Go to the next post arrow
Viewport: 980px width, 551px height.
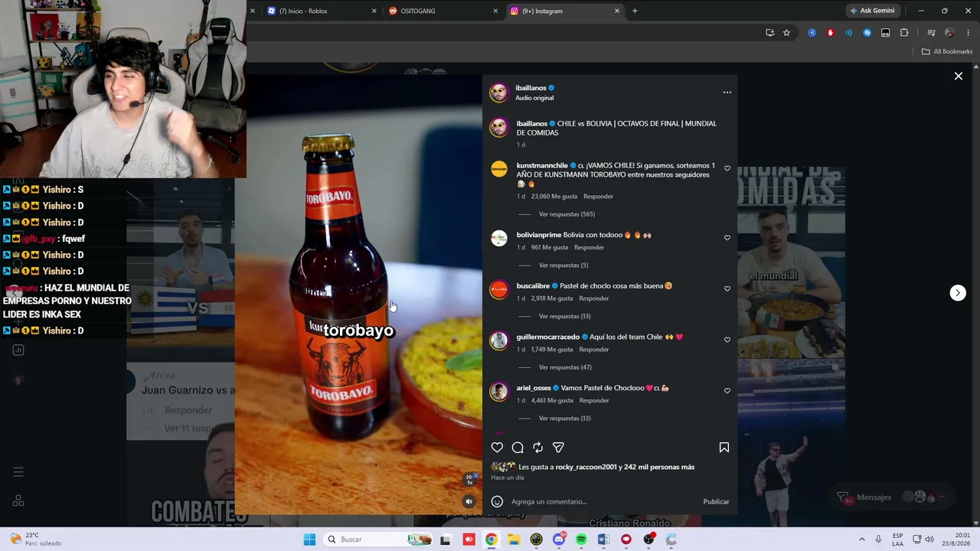958,292
